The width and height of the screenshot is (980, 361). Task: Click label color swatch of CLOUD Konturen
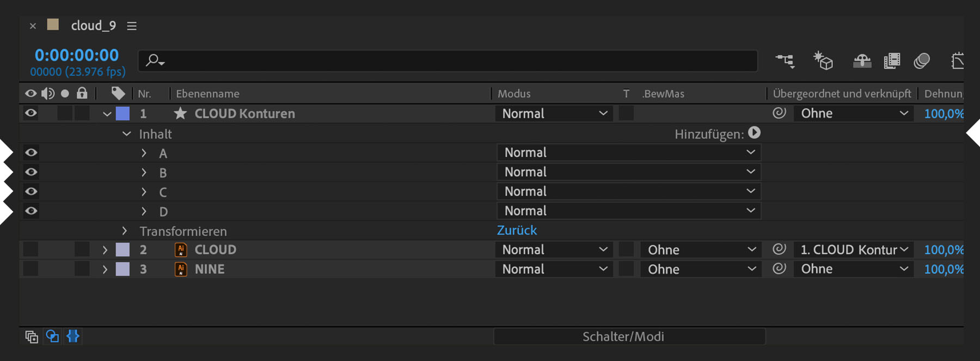pyautogui.click(x=123, y=113)
